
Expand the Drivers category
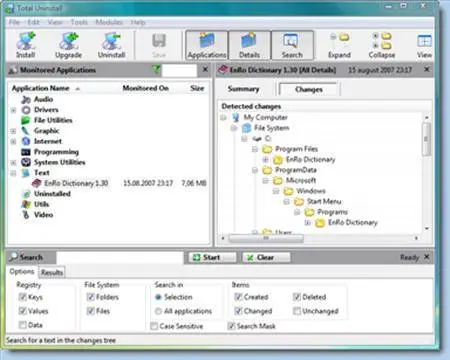[13, 110]
